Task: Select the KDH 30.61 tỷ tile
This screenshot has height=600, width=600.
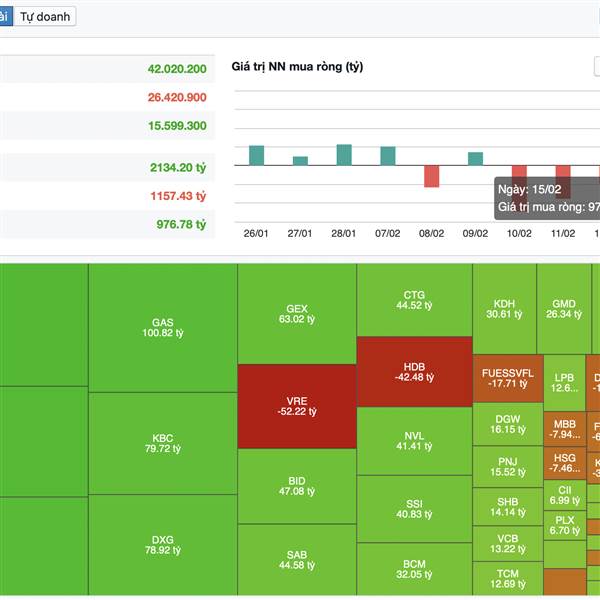Action: 504,309
